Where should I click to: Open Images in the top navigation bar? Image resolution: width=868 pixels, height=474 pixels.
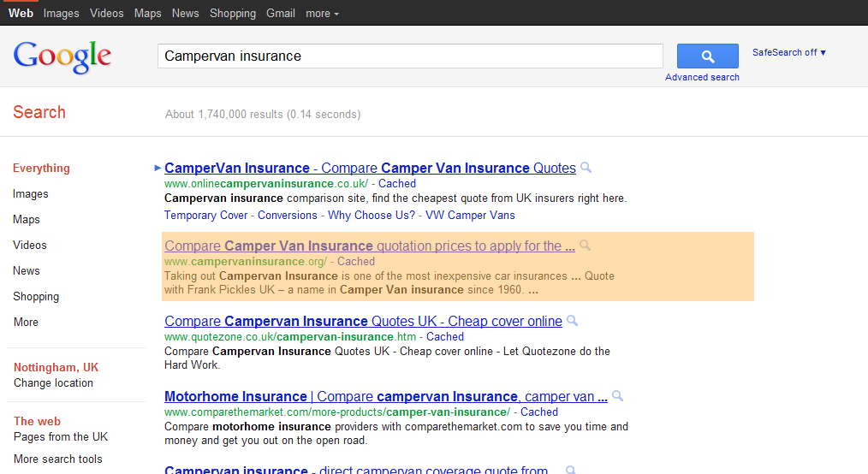point(62,14)
